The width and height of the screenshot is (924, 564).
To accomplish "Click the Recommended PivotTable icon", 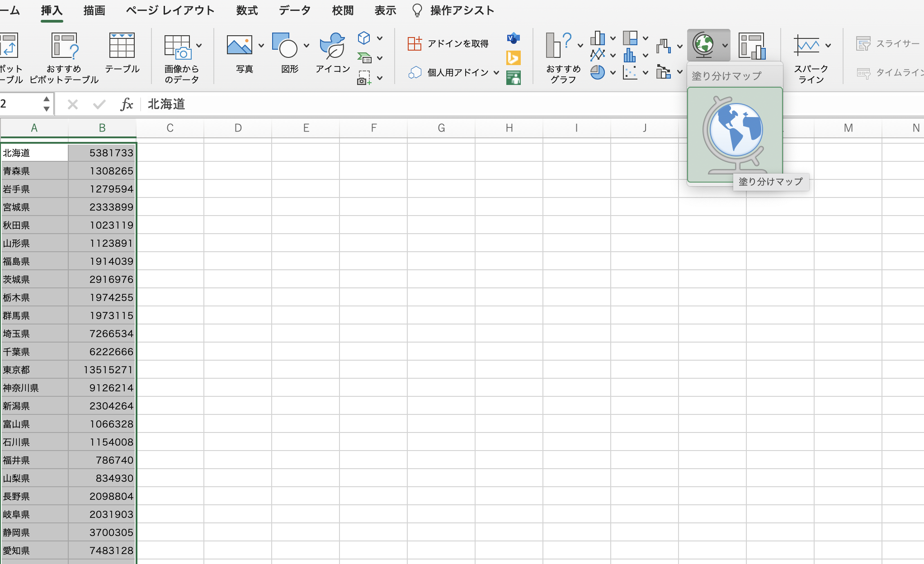I will (x=64, y=47).
